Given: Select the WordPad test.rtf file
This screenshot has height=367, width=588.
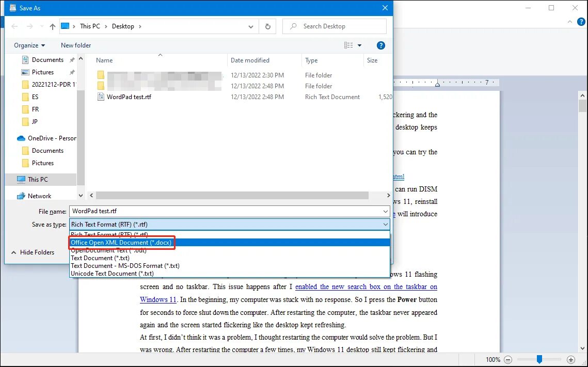Looking at the screenshot, I should (129, 97).
